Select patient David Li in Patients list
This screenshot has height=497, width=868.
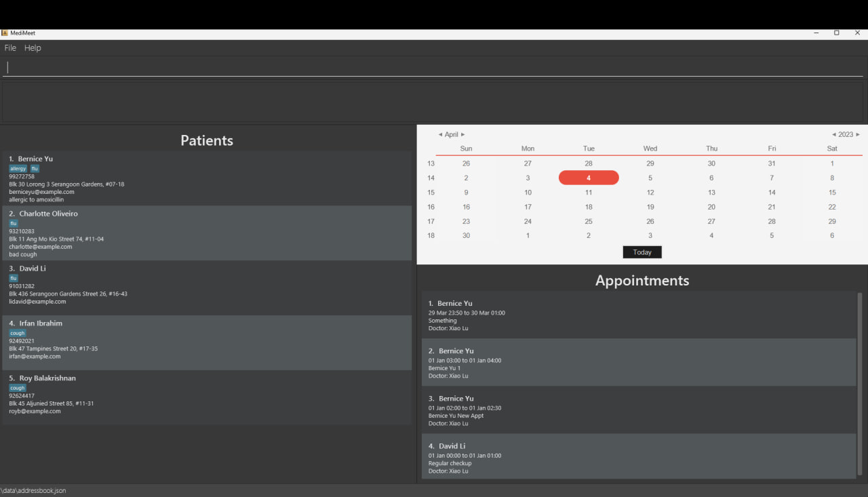coord(207,288)
